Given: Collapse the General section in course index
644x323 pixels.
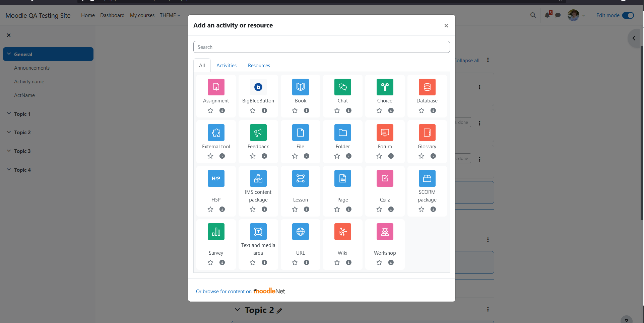Looking at the screenshot, I should click(x=9, y=54).
